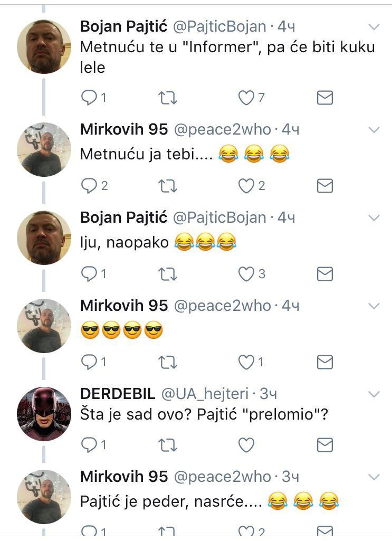392x541 pixels.
Task: Reply to the sunglasses emoji tweet
Action: pyautogui.click(x=89, y=362)
